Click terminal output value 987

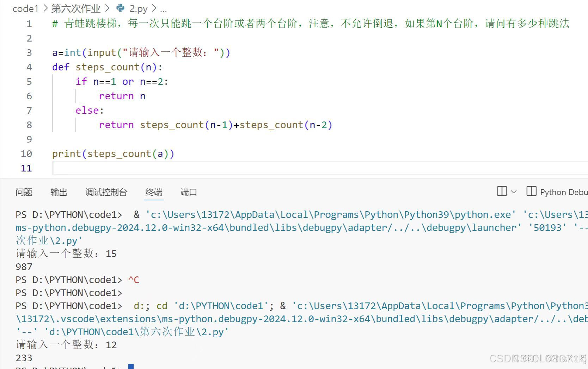point(24,267)
